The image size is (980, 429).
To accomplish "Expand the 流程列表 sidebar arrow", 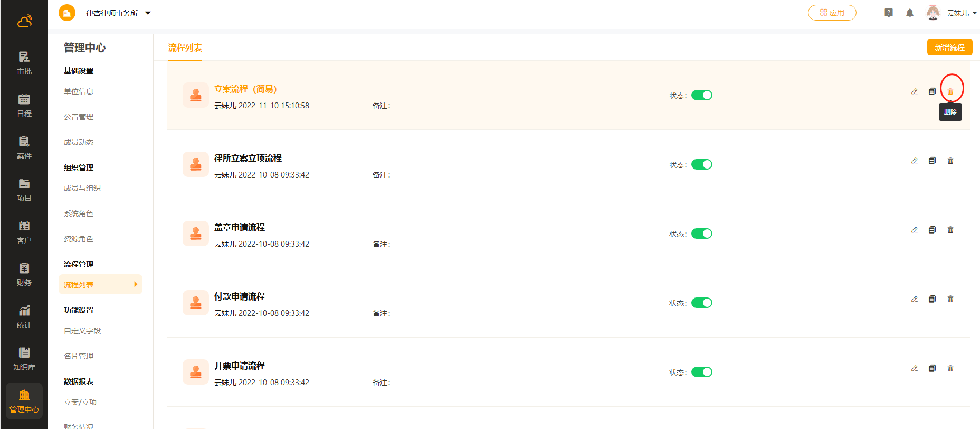I will tap(136, 284).
